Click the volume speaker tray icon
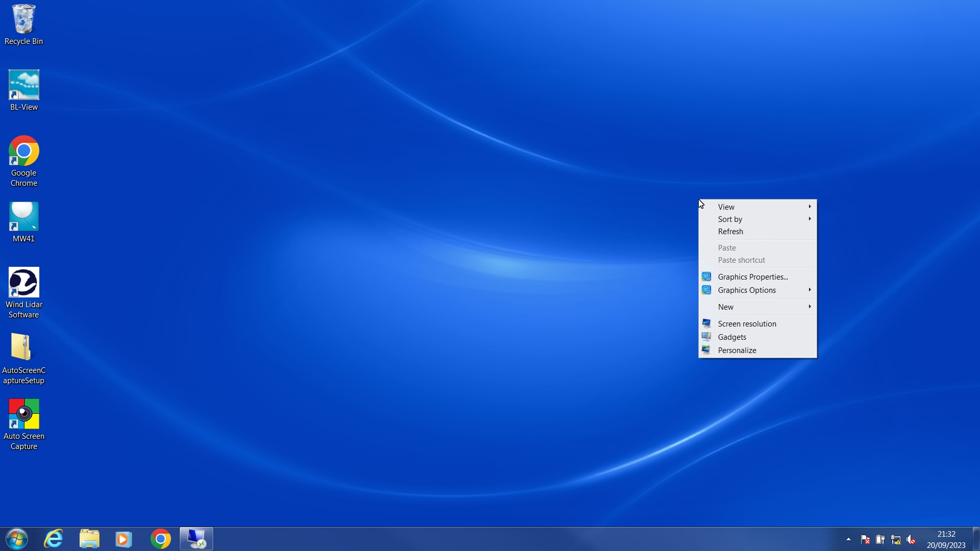 tap(911, 539)
